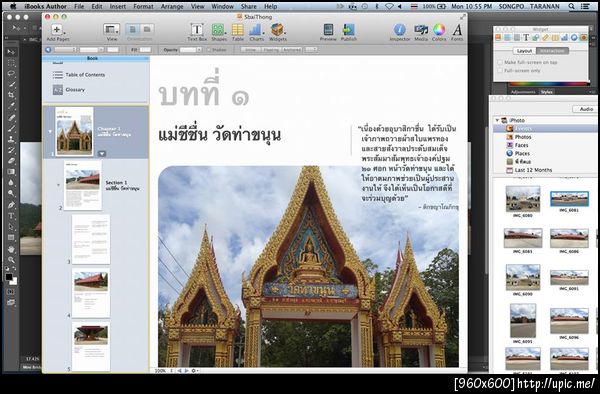The height and width of the screenshot is (394, 600).
Task: Open the Colors panel
Action: 439,30
